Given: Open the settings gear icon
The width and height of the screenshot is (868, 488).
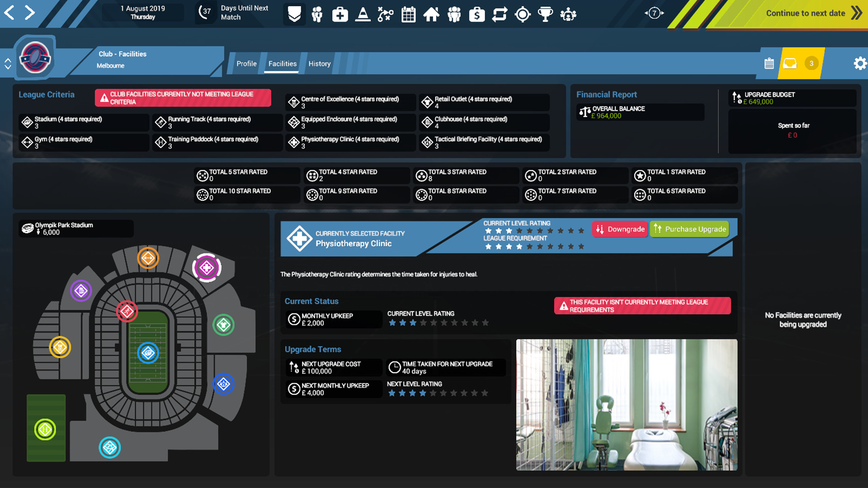Looking at the screenshot, I should 860,63.
